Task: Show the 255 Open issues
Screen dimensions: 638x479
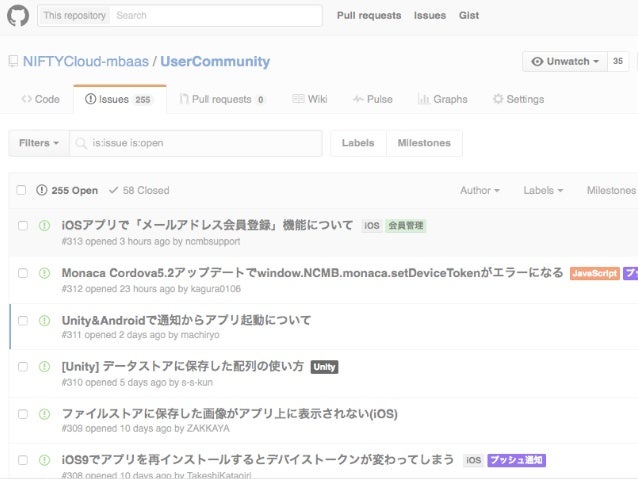Action: [x=67, y=190]
